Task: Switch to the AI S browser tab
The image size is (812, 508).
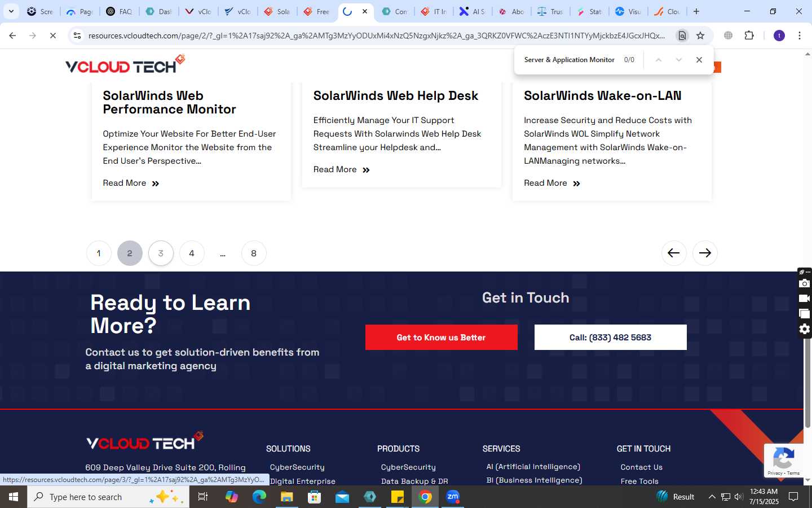Action: tap(473, 11)
